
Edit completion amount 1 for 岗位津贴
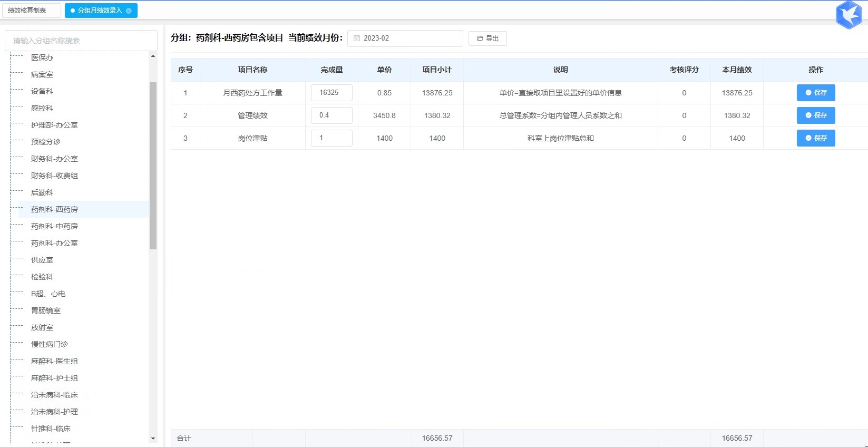coord(331,138)
